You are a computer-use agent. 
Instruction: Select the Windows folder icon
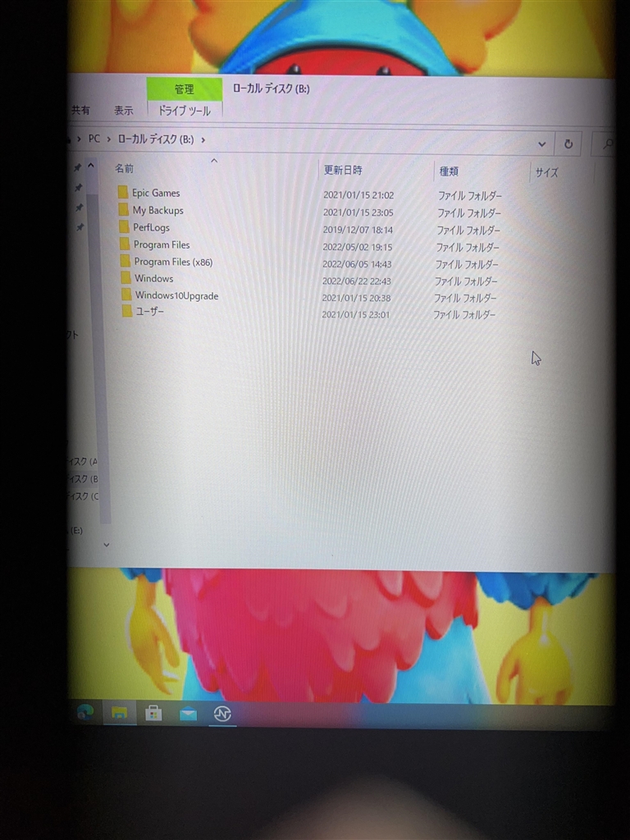tap(126, 277)
